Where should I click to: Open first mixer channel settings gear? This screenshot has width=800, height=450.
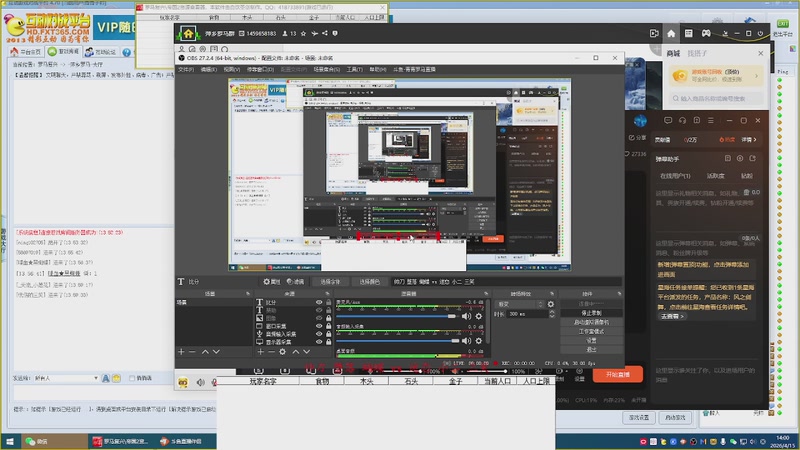click(x=479, y=316)
